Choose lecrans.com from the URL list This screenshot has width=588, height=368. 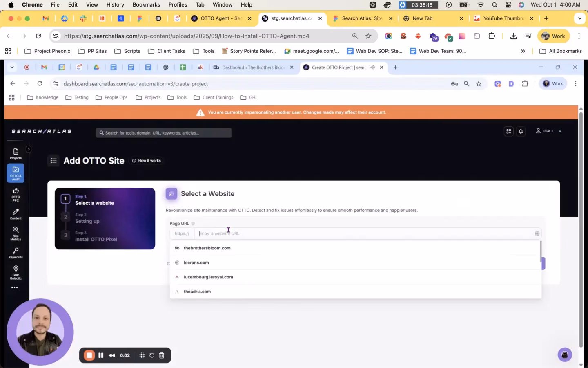pos(196,263)
